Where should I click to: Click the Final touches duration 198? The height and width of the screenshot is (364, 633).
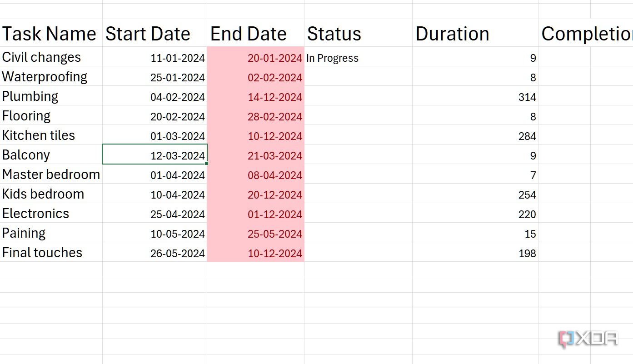click(x=527, y=254)
